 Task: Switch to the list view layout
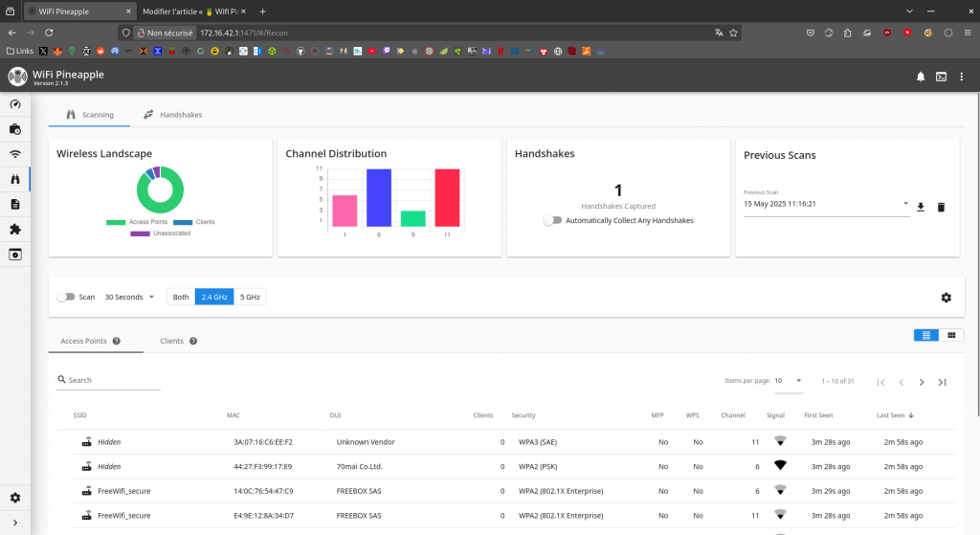point(926,336)
